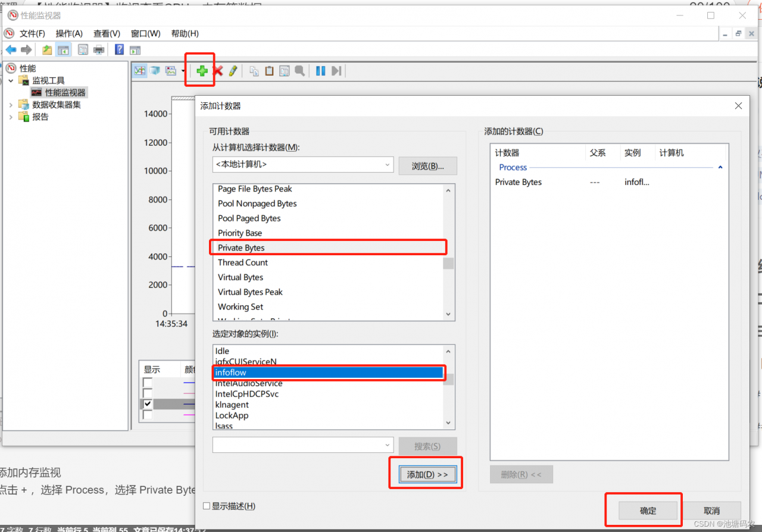Click the Copy properties toolbar icon
762x532 pixels.
click(254, 71)
